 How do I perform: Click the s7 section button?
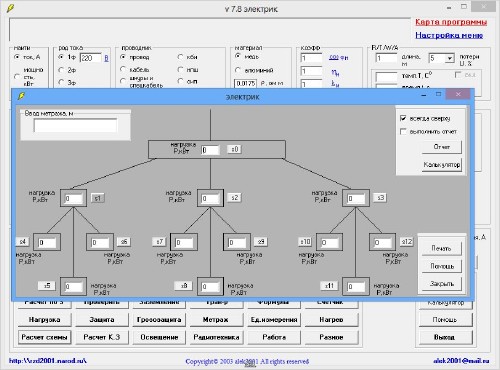[159, 242]
